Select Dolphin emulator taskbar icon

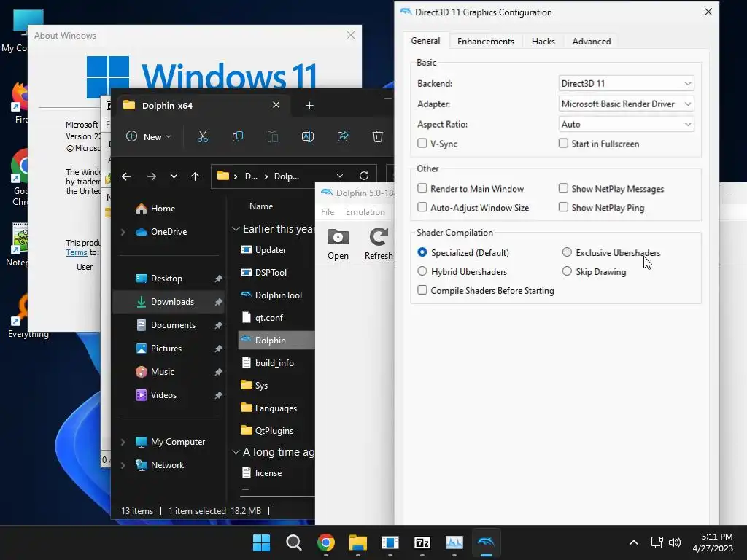[487, 542]
